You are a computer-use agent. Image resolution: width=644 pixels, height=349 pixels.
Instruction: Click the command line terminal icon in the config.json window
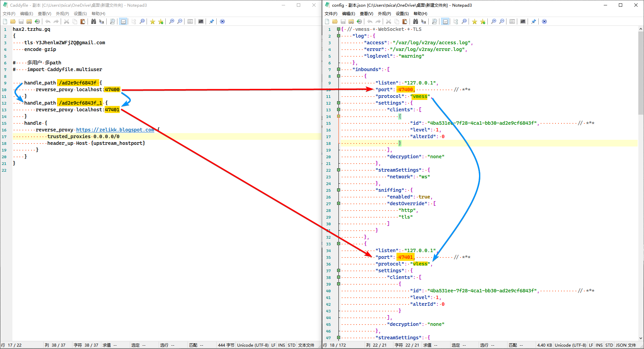[523, 21]
